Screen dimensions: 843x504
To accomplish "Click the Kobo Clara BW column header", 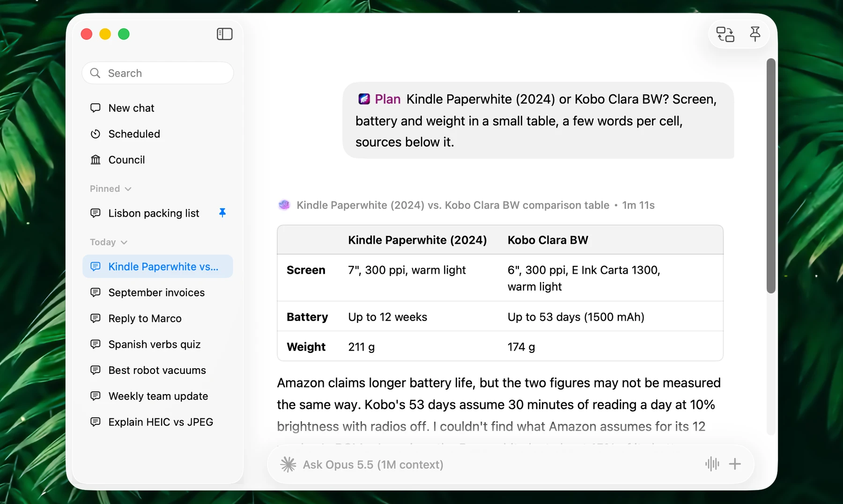I will (x=548, y=240).
